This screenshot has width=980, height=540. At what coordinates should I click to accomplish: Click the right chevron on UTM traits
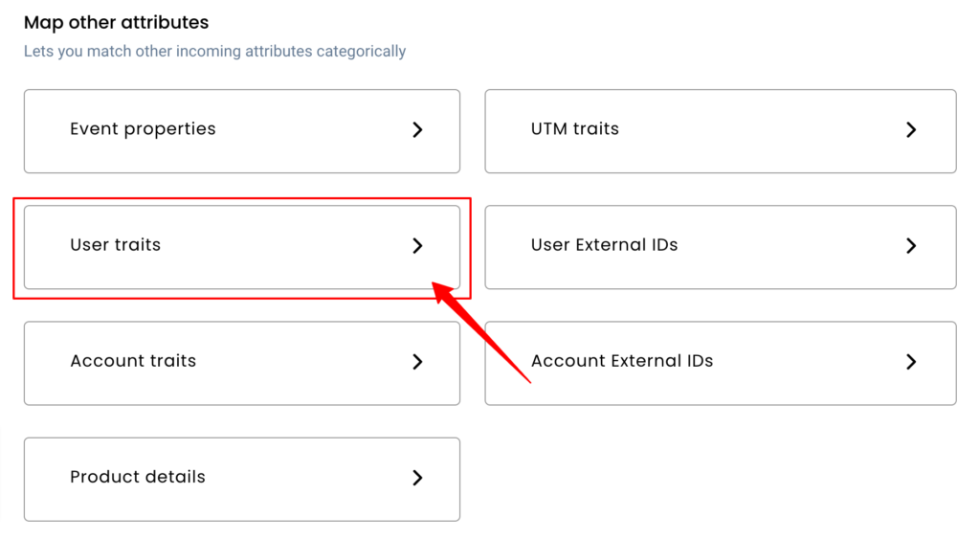click(911, 129)
